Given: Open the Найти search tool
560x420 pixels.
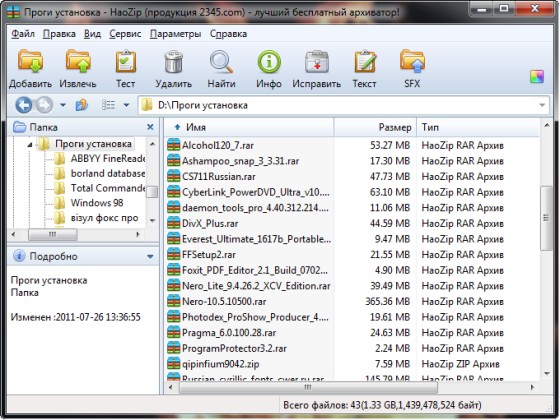Looking at the screenshot, I should [221, 61].
